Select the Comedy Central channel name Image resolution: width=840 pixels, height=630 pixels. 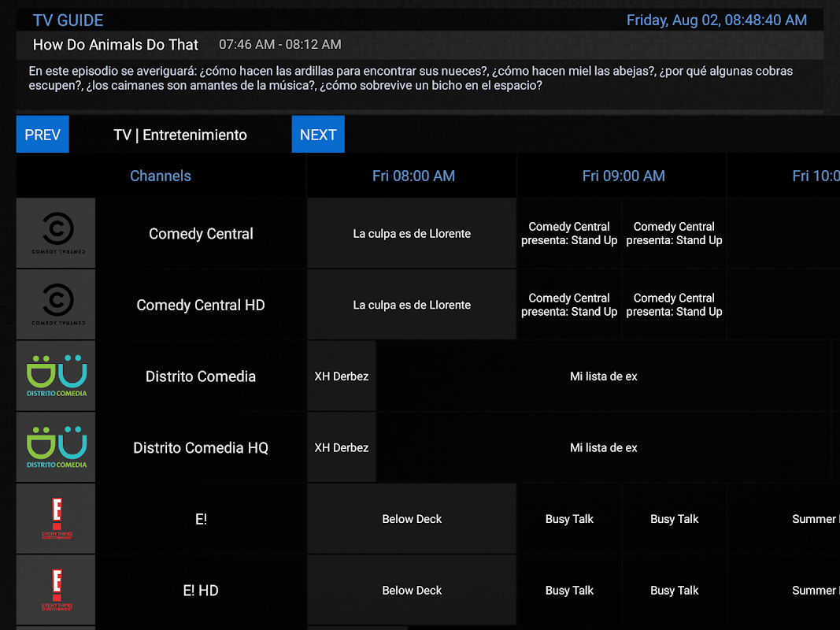(x=201, y=234)
